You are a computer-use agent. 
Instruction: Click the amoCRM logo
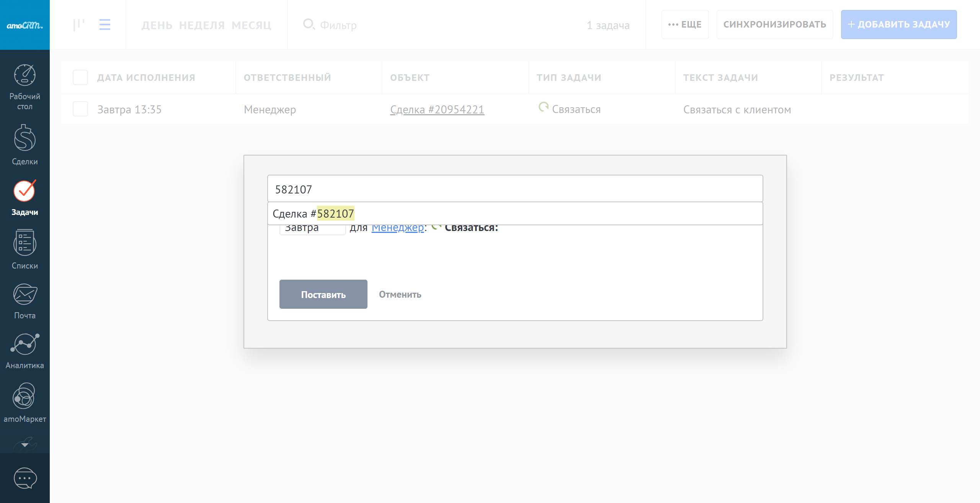click(x=25, y=25)
